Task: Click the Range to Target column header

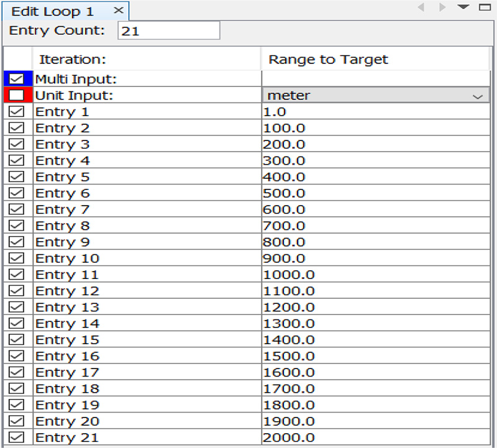Action: pos(375,60)
